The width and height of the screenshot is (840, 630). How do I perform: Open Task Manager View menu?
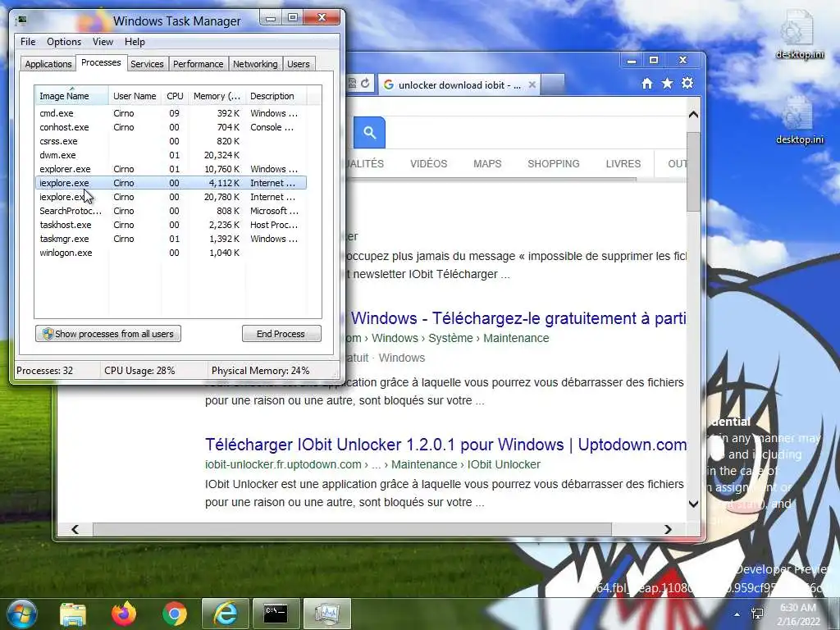[103, 42]
